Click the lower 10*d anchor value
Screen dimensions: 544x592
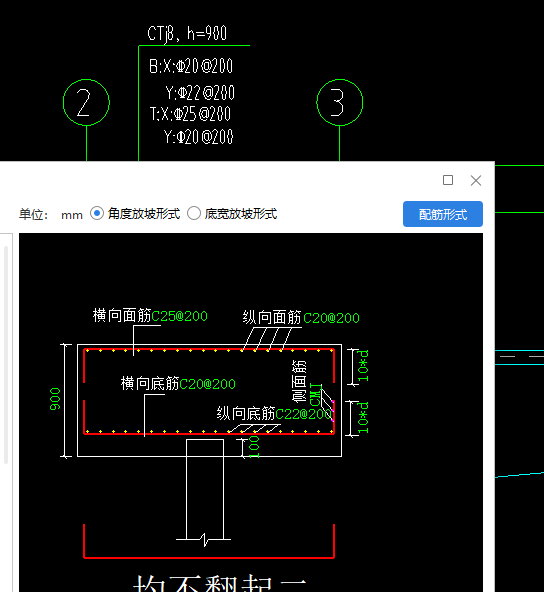click(x=363, y=418)
